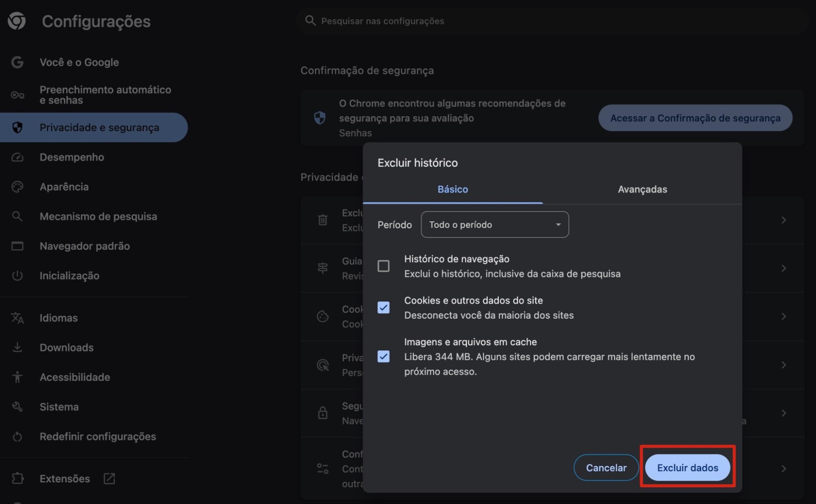
Task: Switch to the Avançadas tab
Action: 642,189
